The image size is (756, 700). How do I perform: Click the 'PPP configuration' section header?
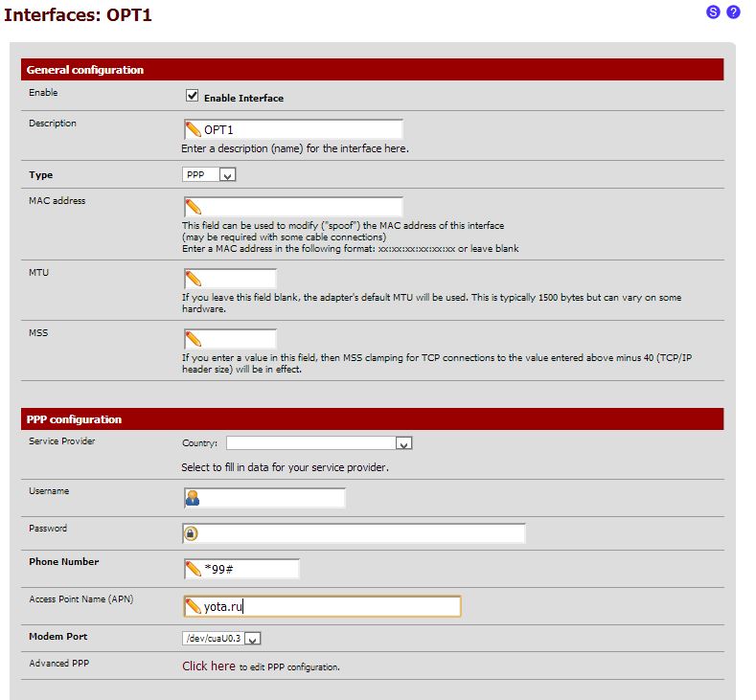click(x=372, y=419)
